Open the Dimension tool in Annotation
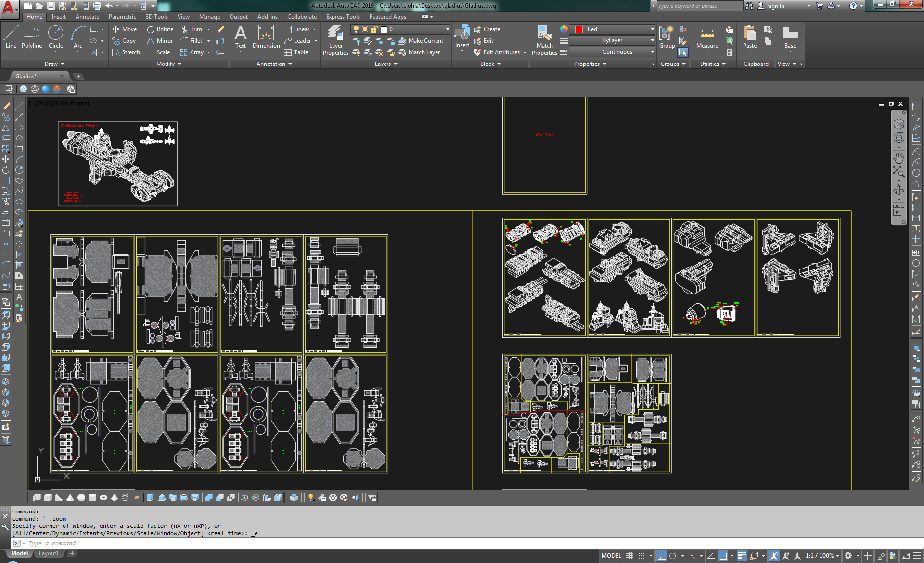 point(266,36)
